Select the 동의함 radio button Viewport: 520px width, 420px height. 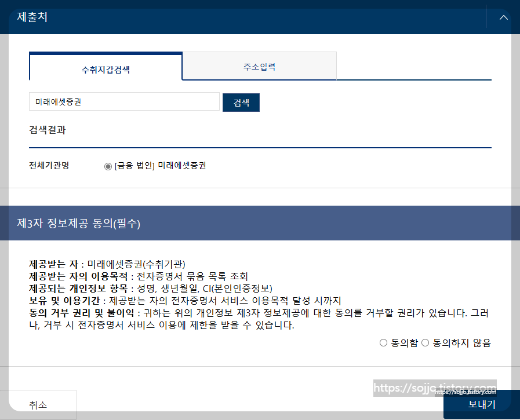(383, 343)
